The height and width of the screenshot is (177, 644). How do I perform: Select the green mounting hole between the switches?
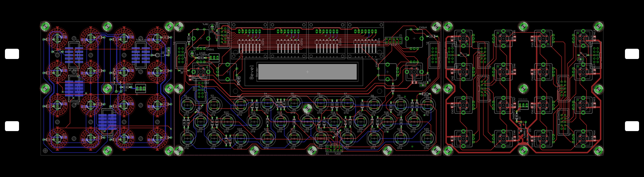pos(308,108)
